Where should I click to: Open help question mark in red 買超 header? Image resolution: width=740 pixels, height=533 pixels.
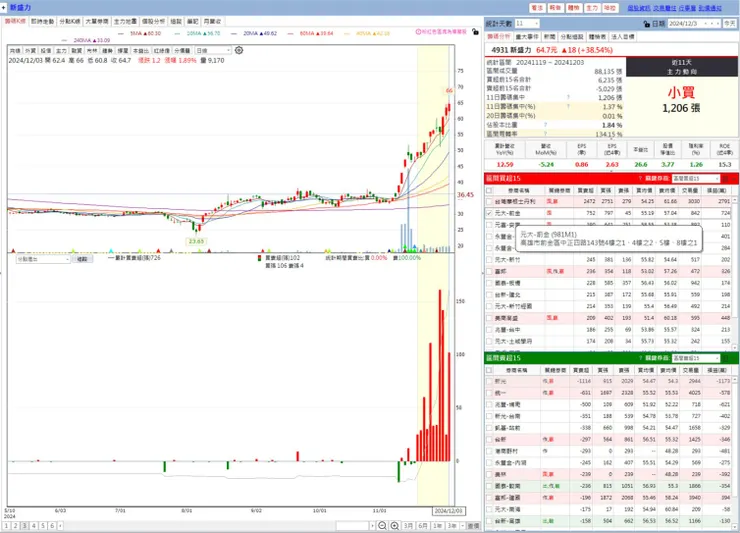pyautogui.click(x=640, y=178)
